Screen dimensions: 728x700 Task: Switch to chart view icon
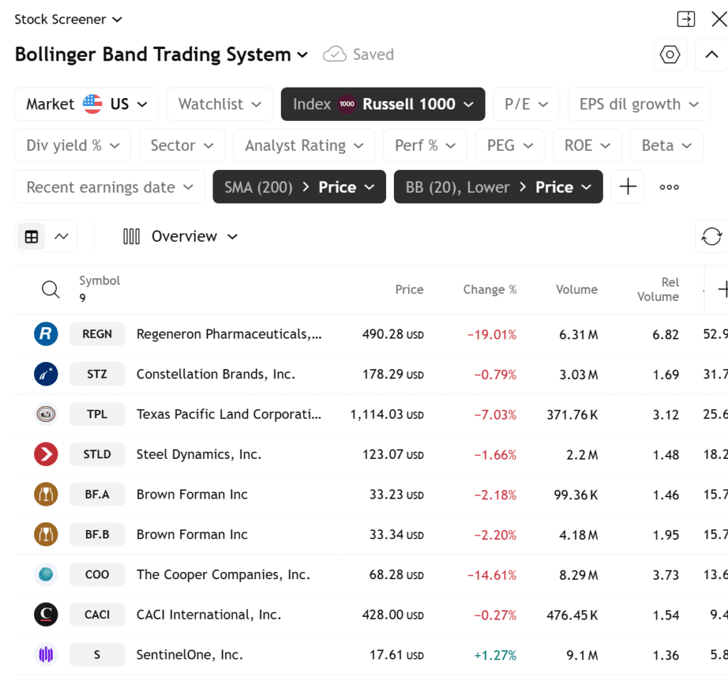tap(61, 237)
